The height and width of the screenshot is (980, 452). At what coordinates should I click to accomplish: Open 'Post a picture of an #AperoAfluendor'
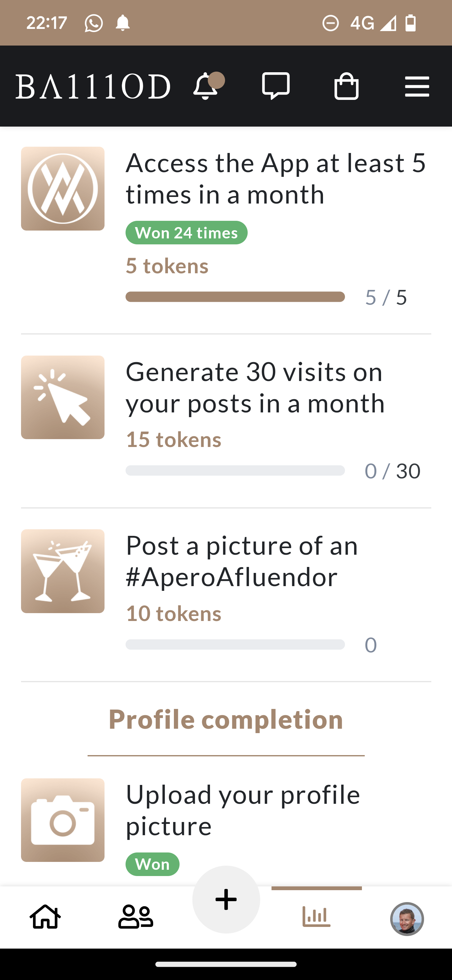[242, 561]
